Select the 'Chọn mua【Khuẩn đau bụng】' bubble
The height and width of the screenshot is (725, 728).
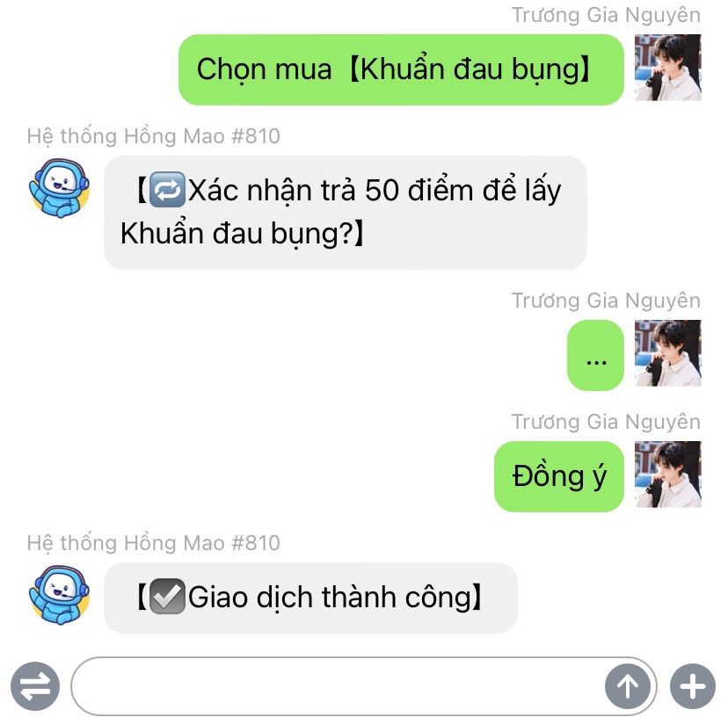[x=401, y=69]
